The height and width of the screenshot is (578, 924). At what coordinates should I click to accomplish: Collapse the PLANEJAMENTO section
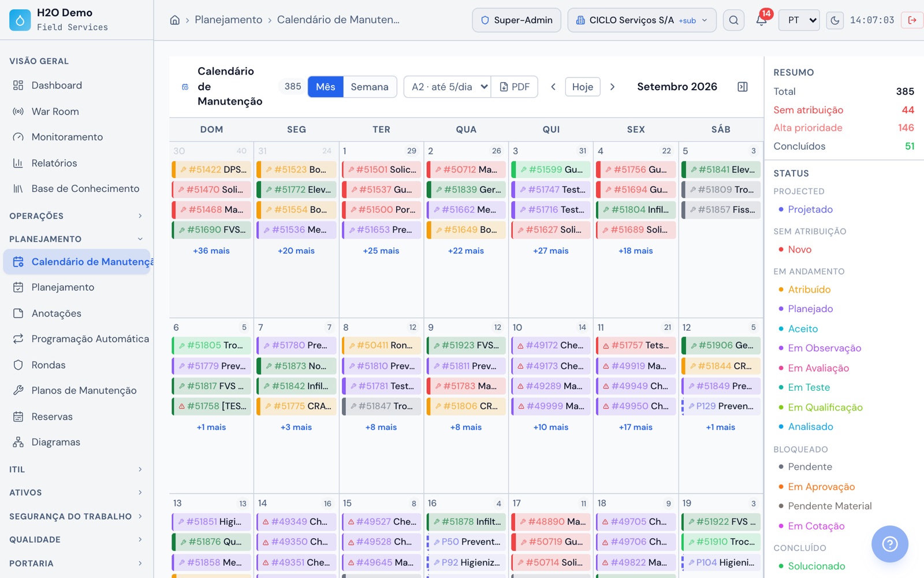[x=76, y=239]
